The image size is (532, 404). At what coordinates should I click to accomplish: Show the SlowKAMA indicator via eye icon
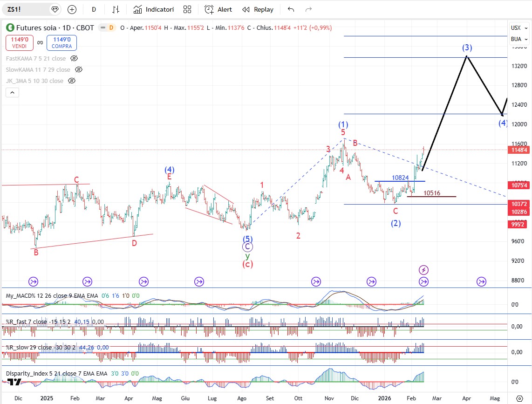pos(78,69)
